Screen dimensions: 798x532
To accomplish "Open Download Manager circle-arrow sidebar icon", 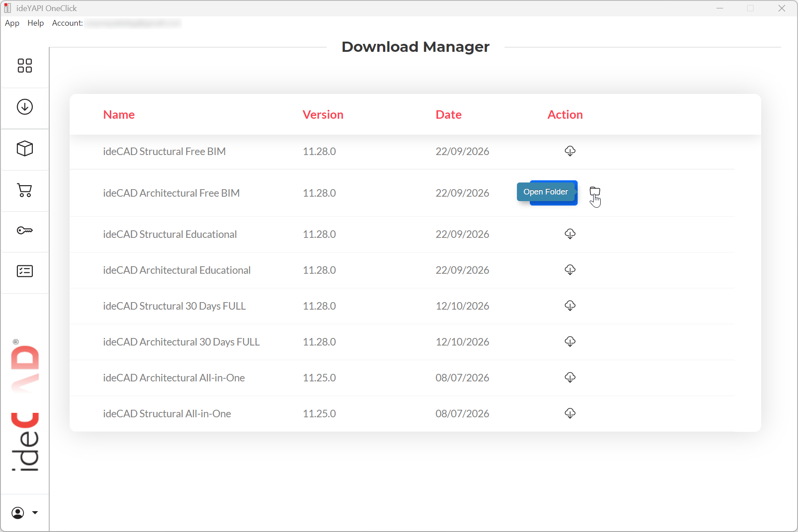I will point(25,107).
